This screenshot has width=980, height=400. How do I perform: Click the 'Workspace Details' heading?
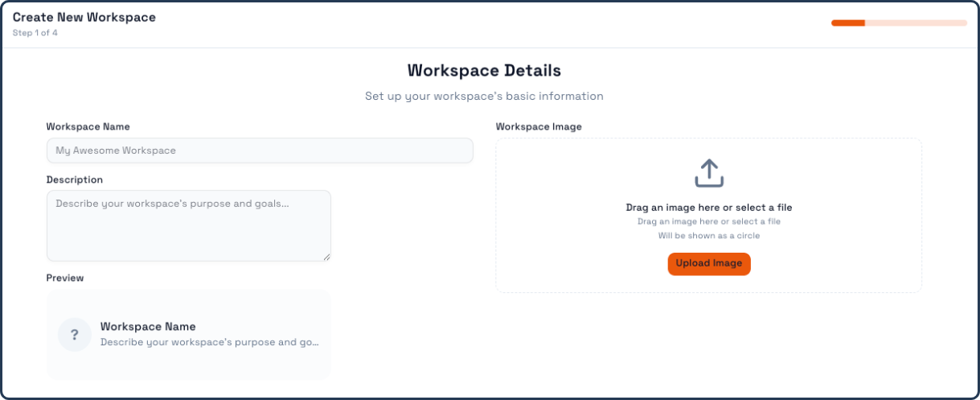pyautogui.click(x=484, y=70)
